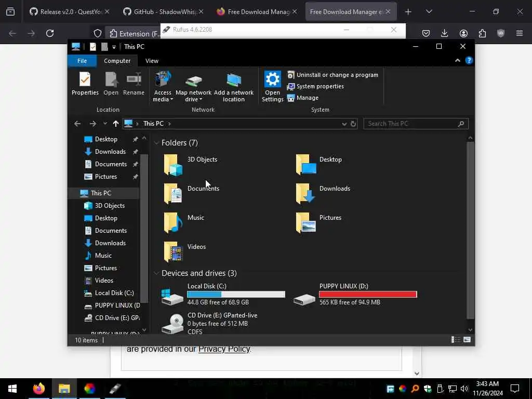Open address bar history dropdown
The height and width of the screenshot is (399, 532).
(x=344, y=124)
